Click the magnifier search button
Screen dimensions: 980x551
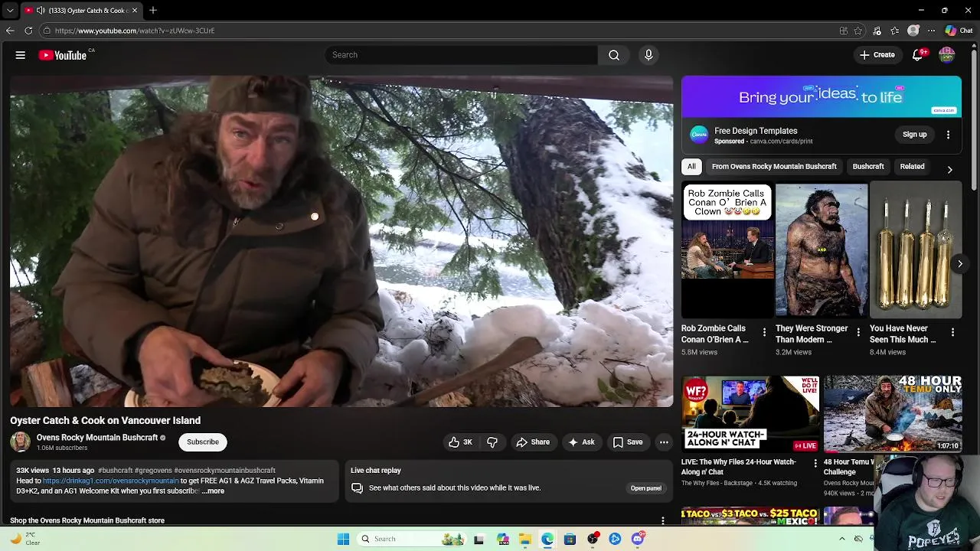click(x=614, y=55)
